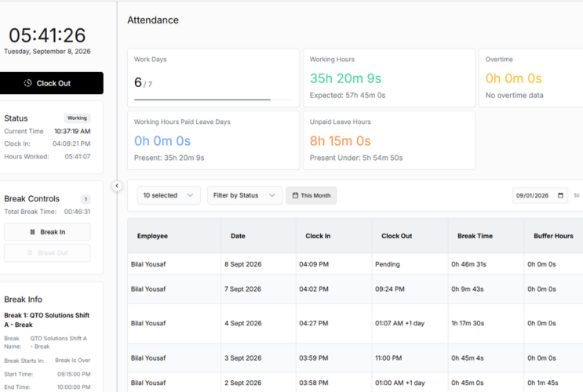Click the Buffer Hours column header
The image size is (583, 392).
(x=554, y=236)
